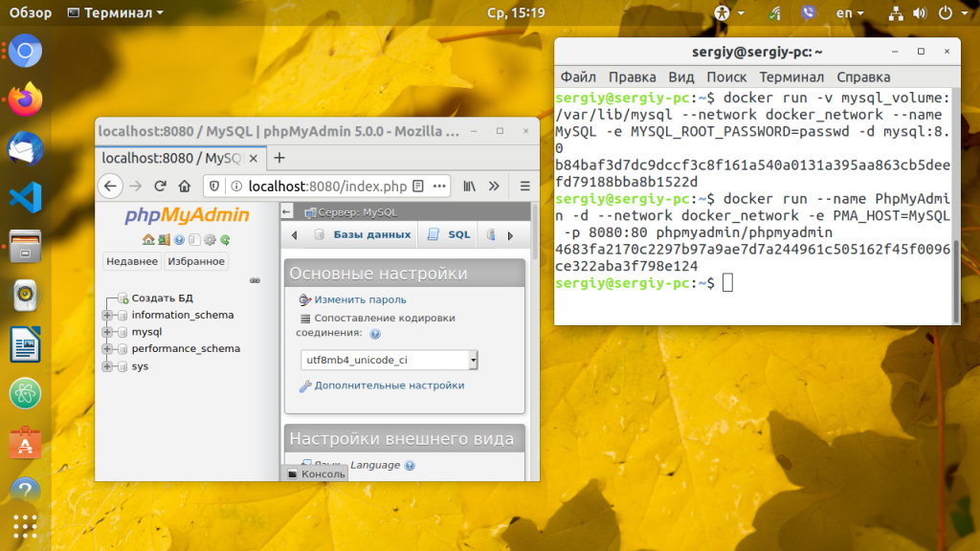Image resolution: width=980 pixels, height=551 pixels.
Task: Expand the mysql database node
Action: click(x=107, y=332)
